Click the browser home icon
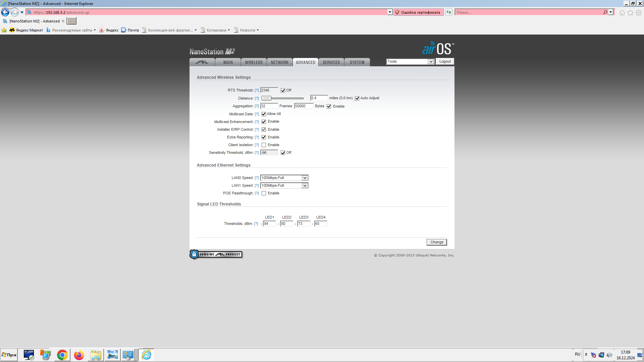644x362 pixels. (622, 13)
